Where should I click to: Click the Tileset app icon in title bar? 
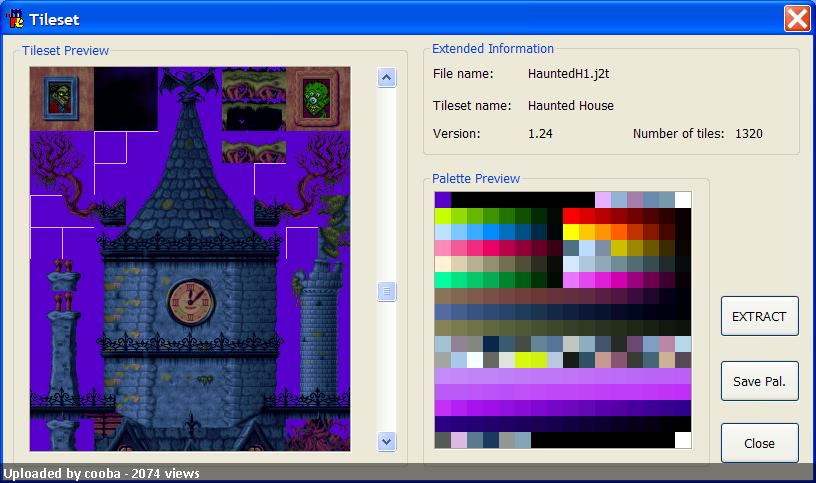click(x=15, y=19)
